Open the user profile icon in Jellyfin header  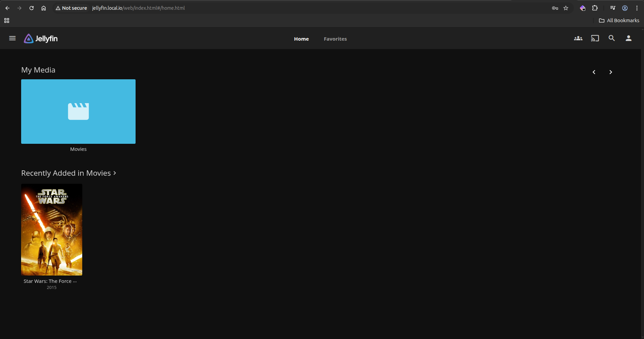coord(629,38)
